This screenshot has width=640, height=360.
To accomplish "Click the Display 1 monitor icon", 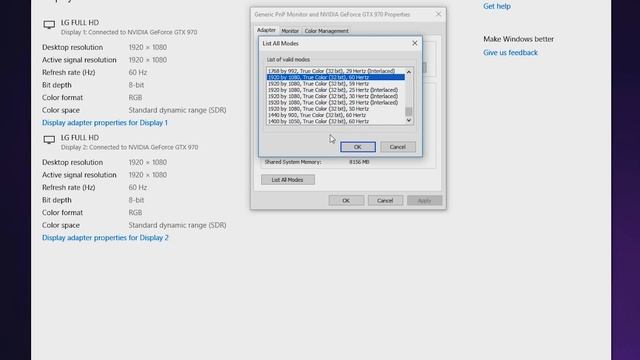I will click(49, 25).
